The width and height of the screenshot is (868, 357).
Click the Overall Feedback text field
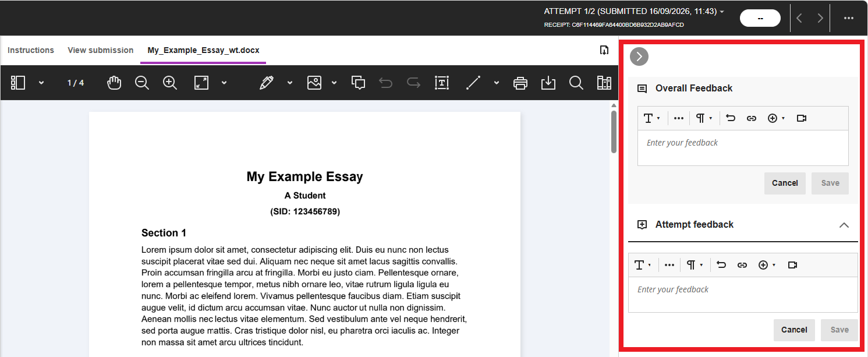(x=743, y=148)
